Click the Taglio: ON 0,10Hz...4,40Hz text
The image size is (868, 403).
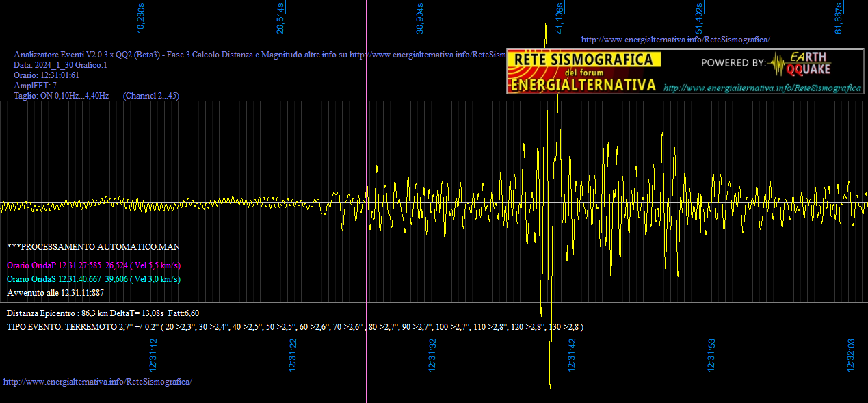(62, 96)
